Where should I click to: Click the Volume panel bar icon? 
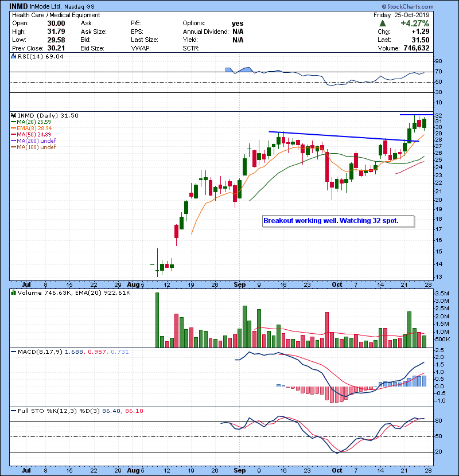click(x=13, y=292)
